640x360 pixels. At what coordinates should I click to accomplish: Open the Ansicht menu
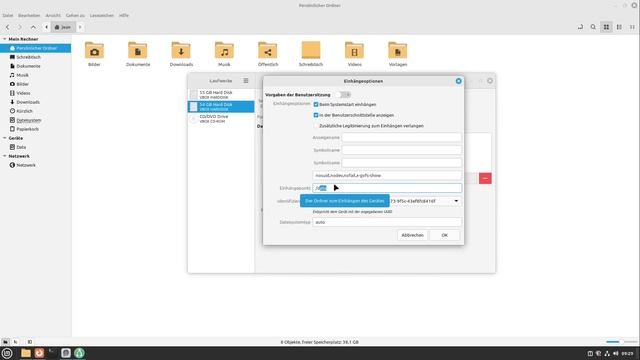[53, 15]
